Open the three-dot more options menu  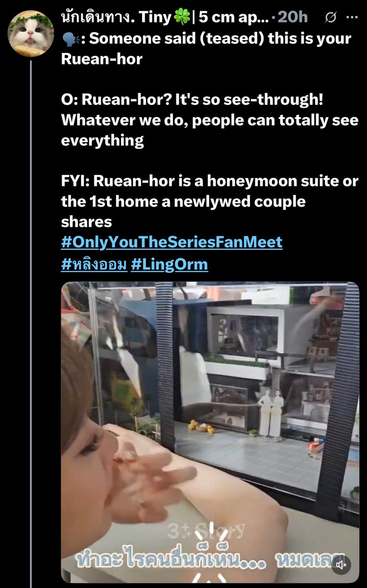pos(352,18)
